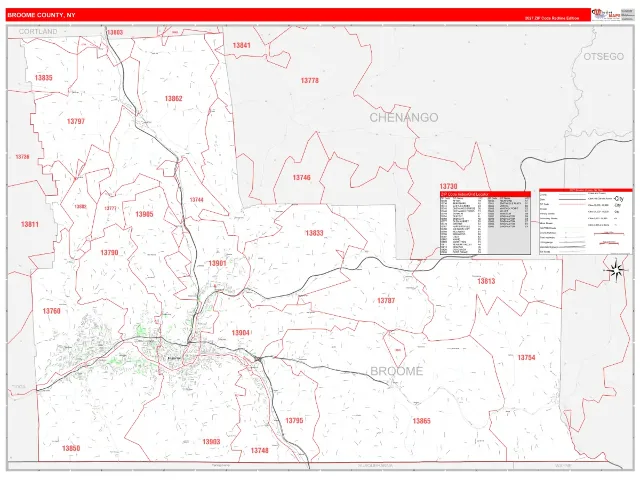Click ZIP code label 13748
The width and height of the screenshot is (640, 480).
[260, 450]
